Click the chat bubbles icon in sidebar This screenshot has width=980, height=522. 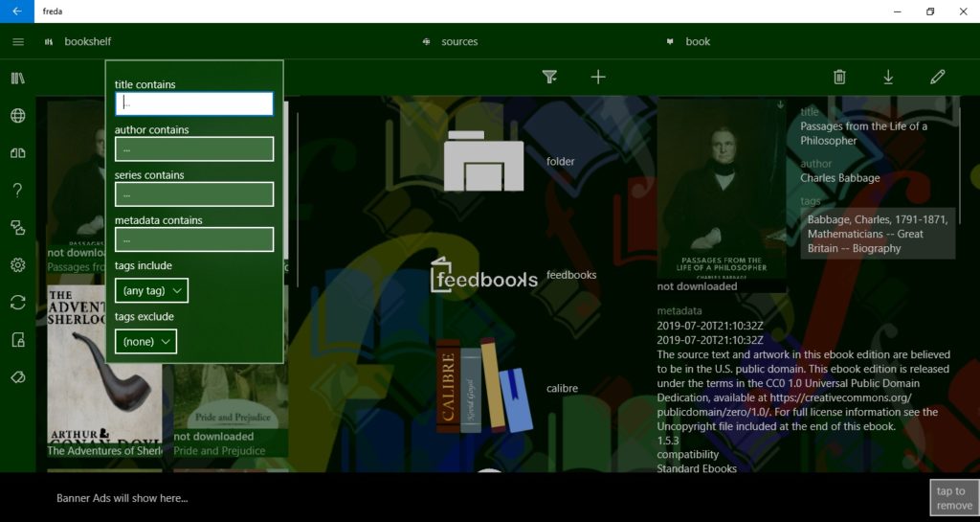[18, 228]
